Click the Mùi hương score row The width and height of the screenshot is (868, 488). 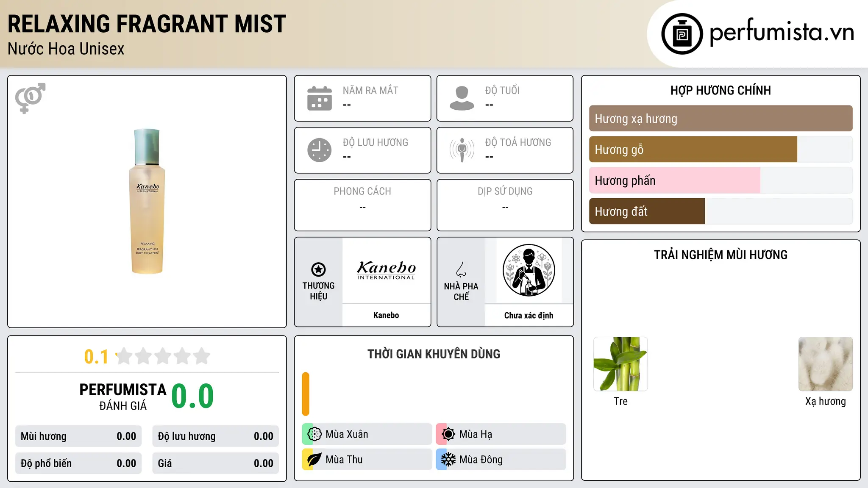coord(78,436)
